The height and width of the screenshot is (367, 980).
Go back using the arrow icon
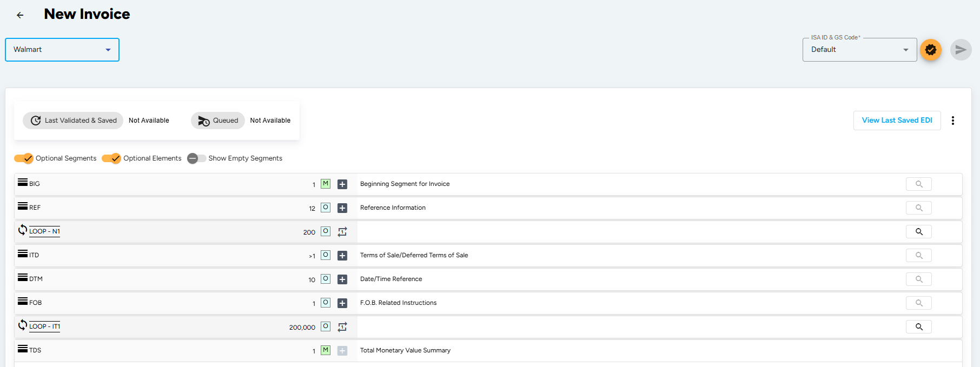coord(20,15)
